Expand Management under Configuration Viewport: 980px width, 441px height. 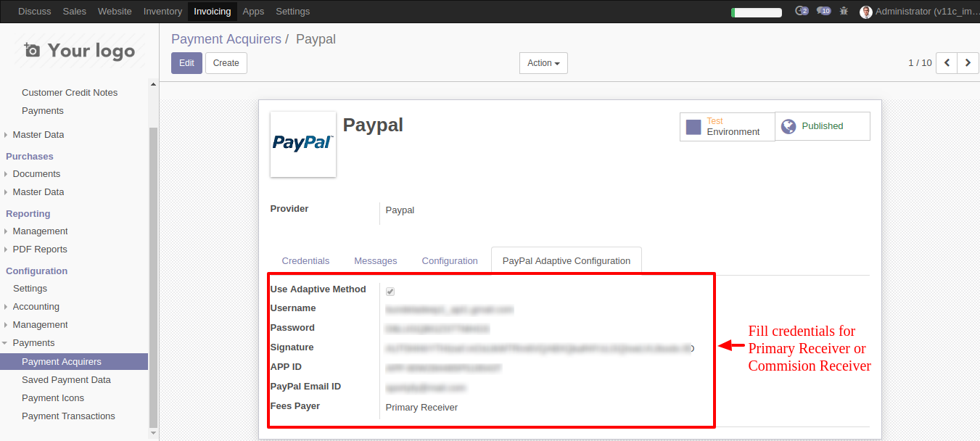[40, 325]
